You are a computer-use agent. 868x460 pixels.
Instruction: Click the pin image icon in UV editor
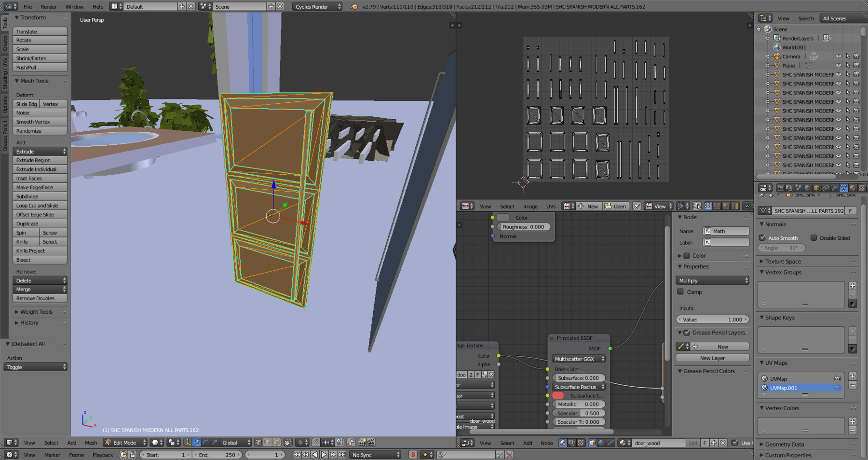click(637, 206)
